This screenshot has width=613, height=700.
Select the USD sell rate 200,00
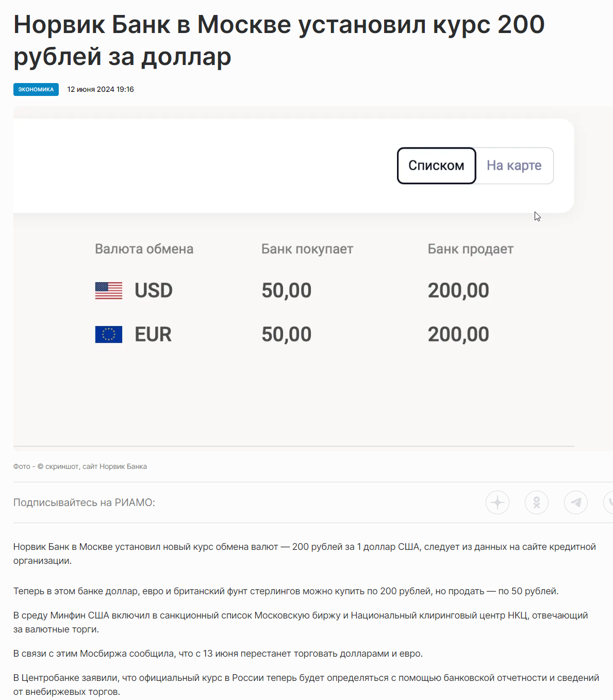458,290
